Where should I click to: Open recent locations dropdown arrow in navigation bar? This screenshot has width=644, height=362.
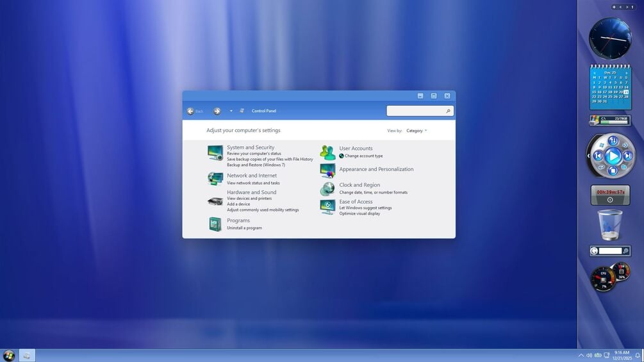(231, 111)
